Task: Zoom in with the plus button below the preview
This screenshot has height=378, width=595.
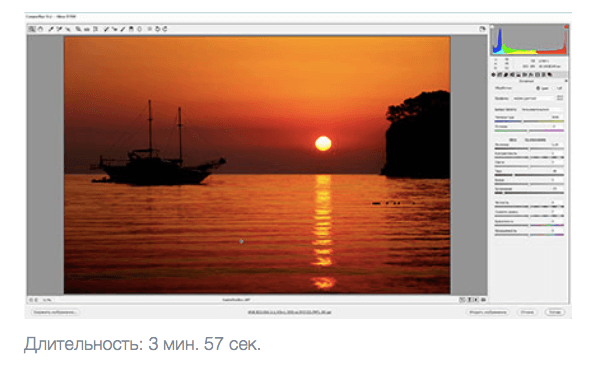Action: coord(36,300)
